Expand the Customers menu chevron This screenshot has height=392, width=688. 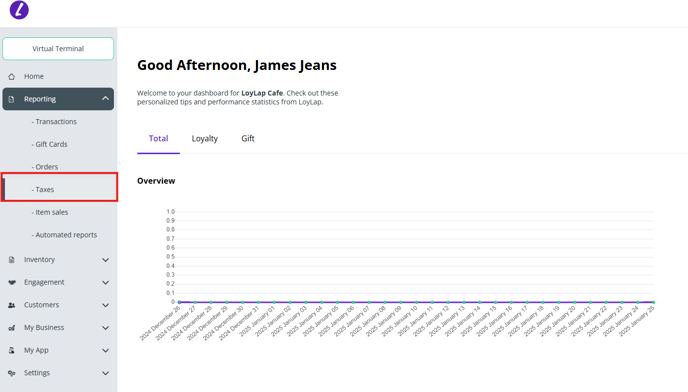pyautogui.click(x=105, y=305)
